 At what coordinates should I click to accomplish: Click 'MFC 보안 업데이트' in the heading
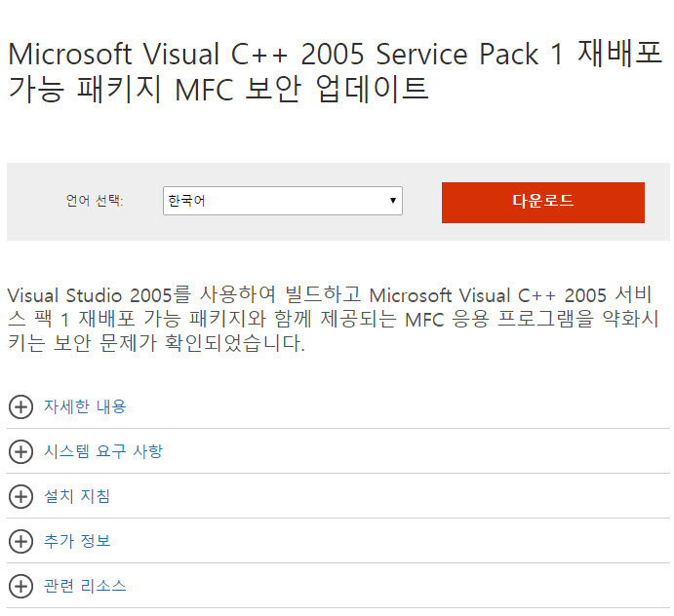click(301, 90)
